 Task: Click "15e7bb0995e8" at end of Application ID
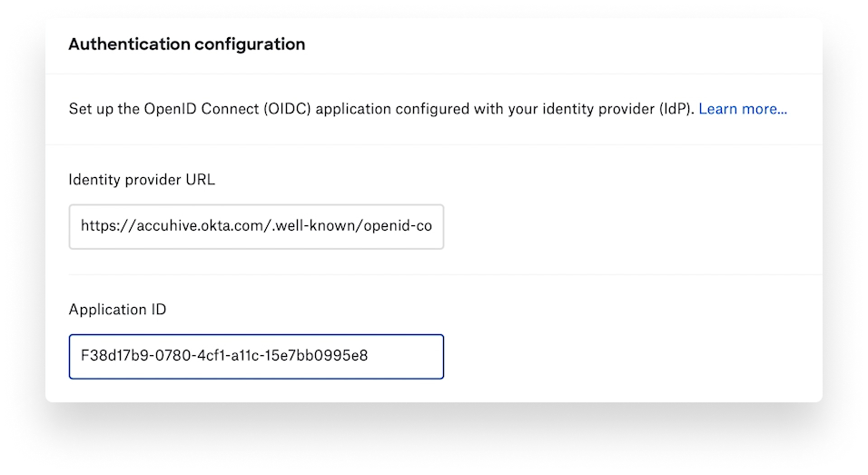[318, 356]
